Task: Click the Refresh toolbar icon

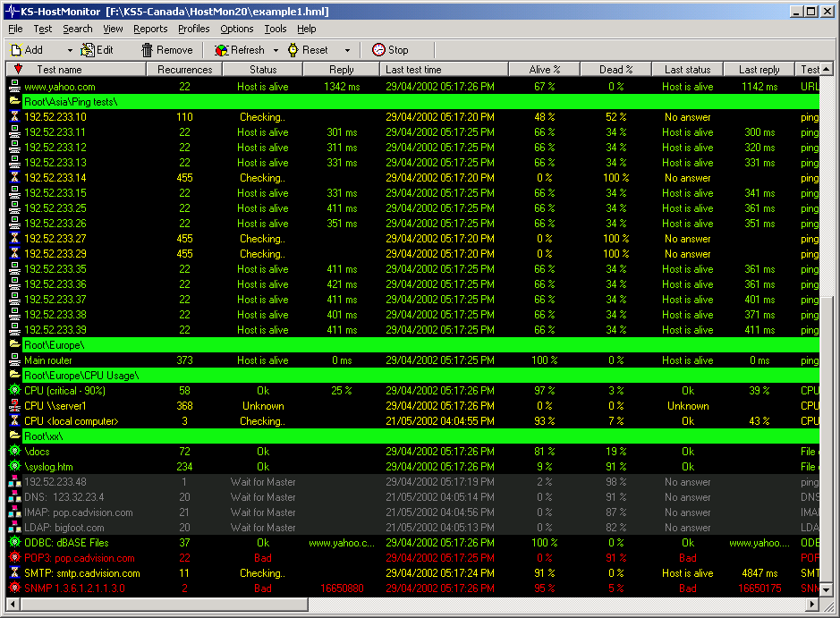Action: click(222, 50)
